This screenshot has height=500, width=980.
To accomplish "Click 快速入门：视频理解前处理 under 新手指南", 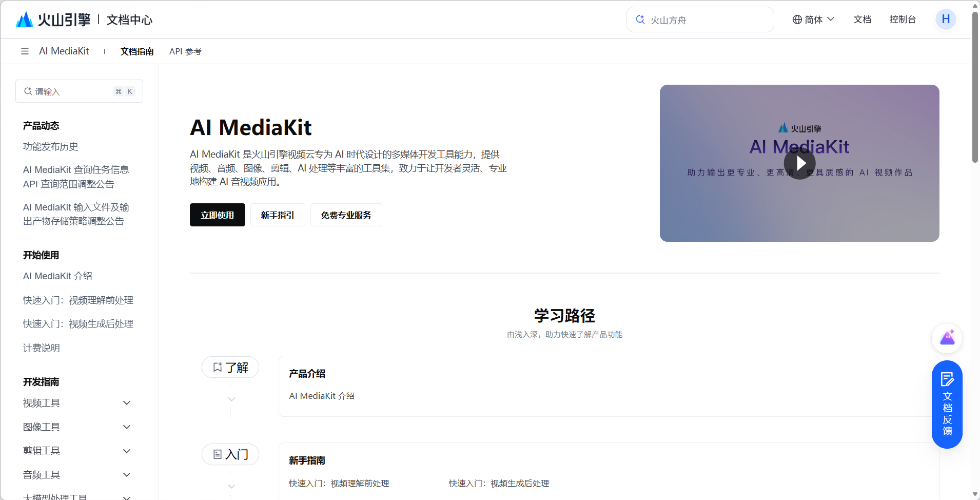I will 339,484.
